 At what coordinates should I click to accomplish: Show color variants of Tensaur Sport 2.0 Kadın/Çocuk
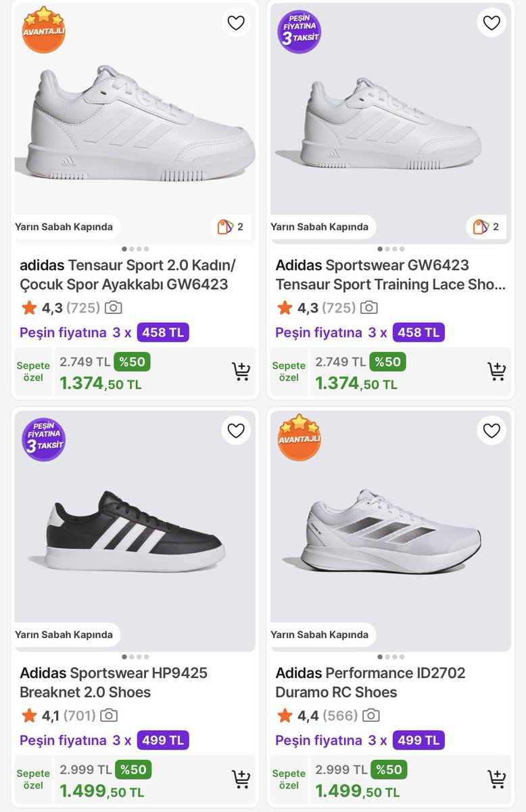click(x=231, y=227)
